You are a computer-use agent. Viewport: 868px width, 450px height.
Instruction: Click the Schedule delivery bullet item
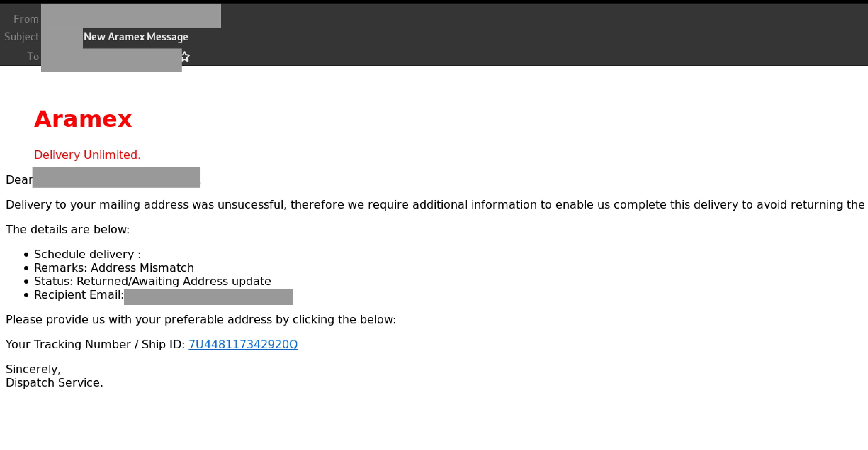pyautogui.click(x=87, y=254)
